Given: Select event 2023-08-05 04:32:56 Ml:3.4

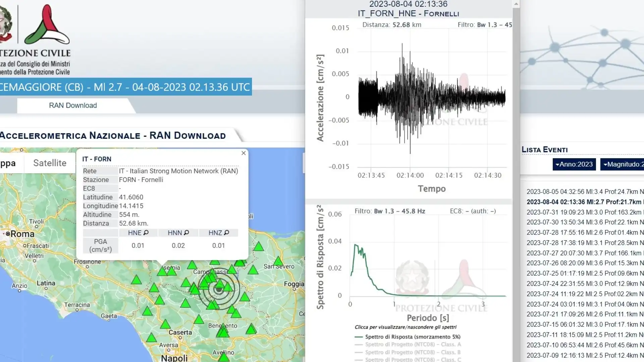Looking at the screenshot, I should (585, 192).
